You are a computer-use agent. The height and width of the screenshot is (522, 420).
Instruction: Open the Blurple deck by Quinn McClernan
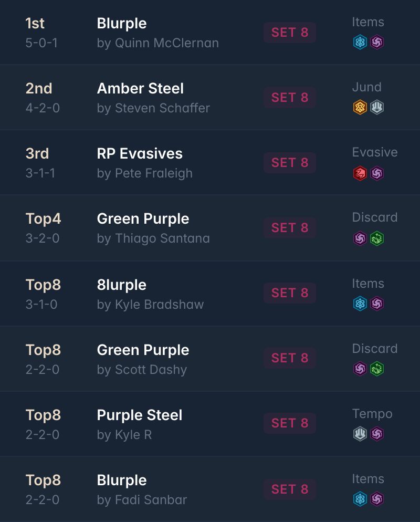[x=122, y=24]
